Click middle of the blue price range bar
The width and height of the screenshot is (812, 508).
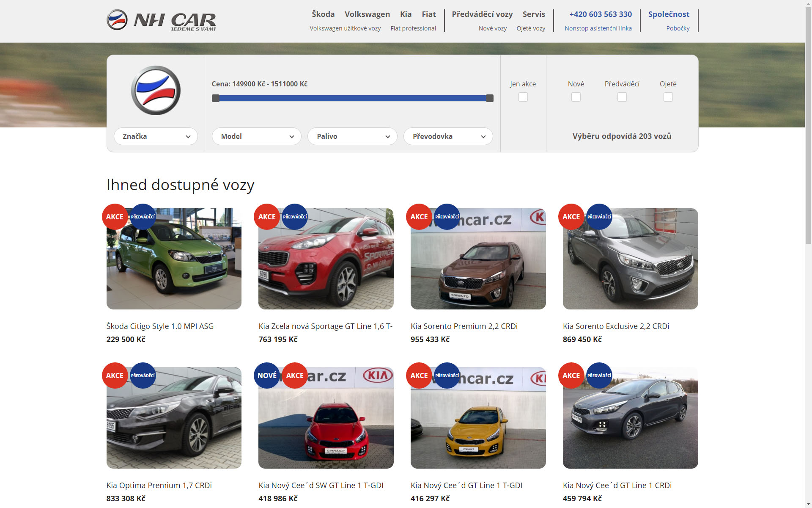tap(353, 98)
